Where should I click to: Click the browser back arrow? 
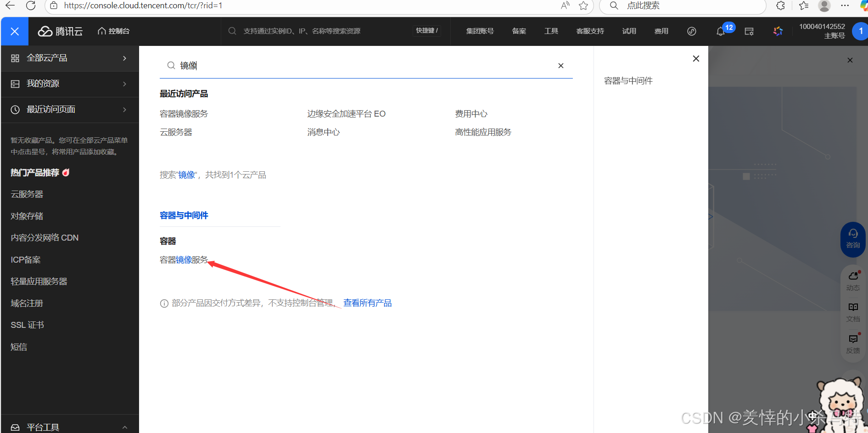click(x=10, y=6)
